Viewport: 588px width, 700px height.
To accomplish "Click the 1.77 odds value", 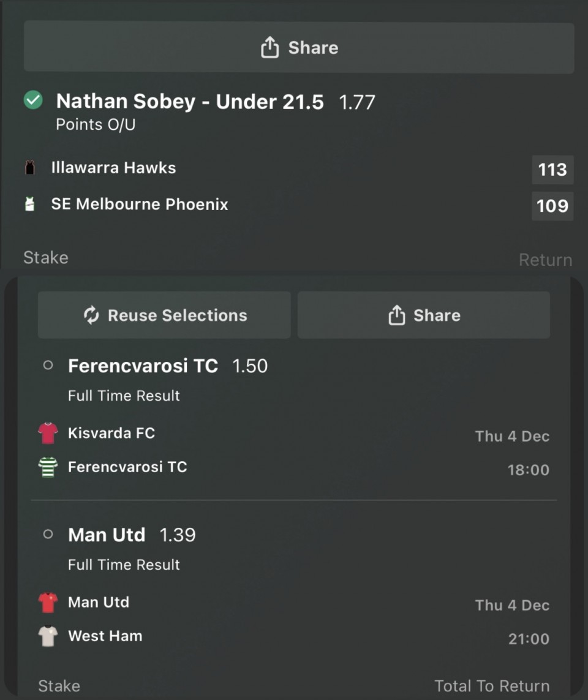I will pos(356,102).
